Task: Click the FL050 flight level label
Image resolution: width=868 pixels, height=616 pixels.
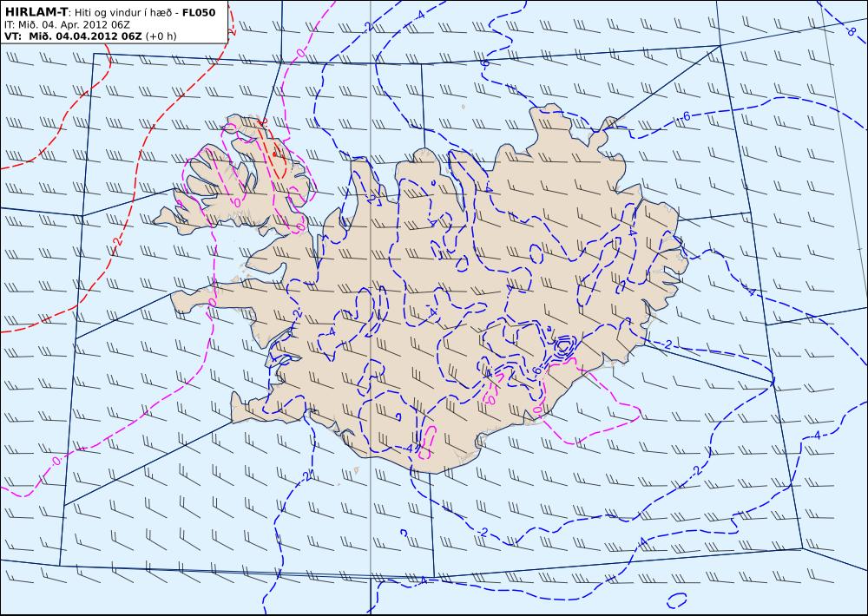Action: click(x=200, y=13)
